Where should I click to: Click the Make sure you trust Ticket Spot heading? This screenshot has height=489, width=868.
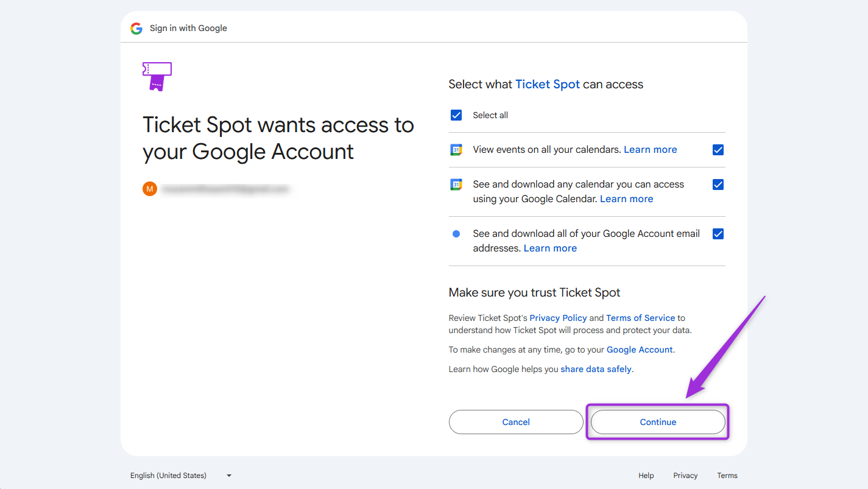click(534, 293)
